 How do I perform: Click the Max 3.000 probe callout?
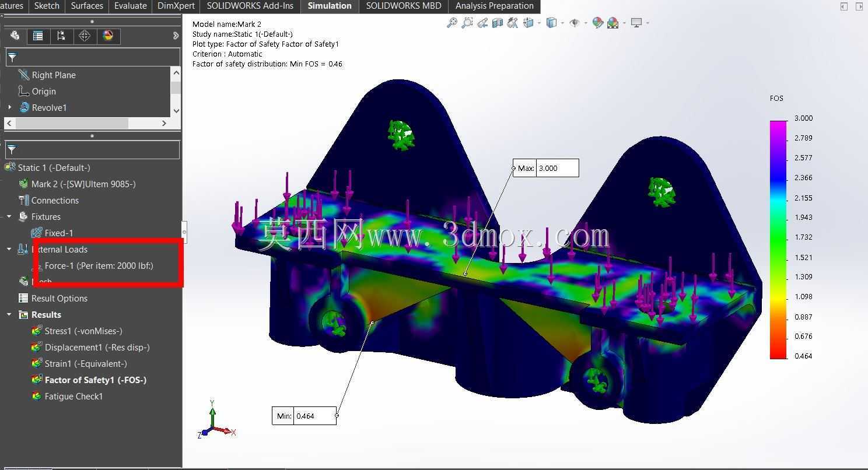coord(546,168)
